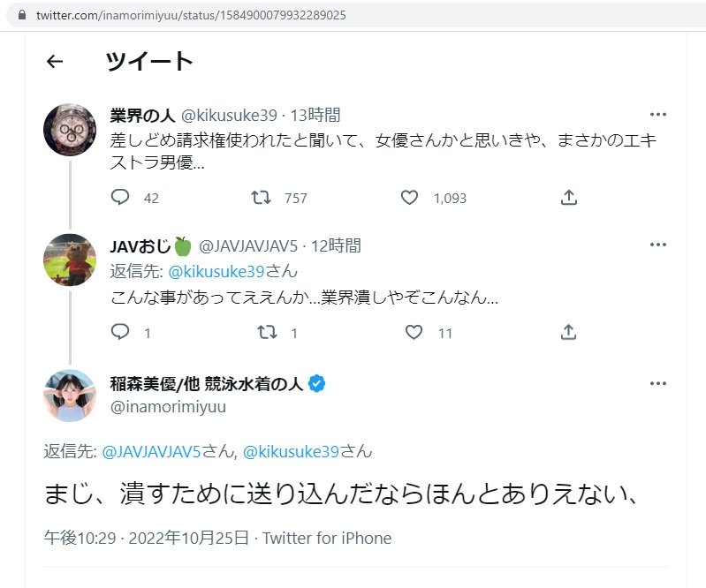706x588 pixels.
Task: Retweet the kikusuke39 tweet
Action: click(261, 198)
